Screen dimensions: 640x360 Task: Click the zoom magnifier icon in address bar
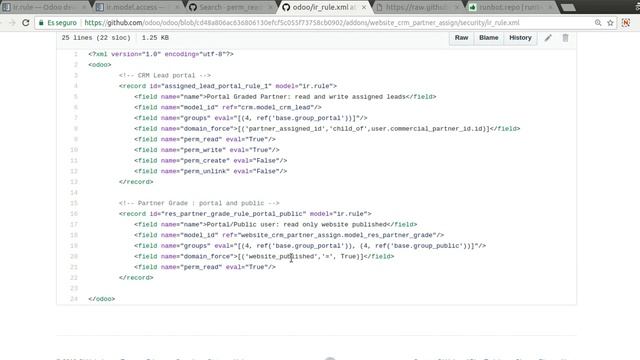pos(598,23)
